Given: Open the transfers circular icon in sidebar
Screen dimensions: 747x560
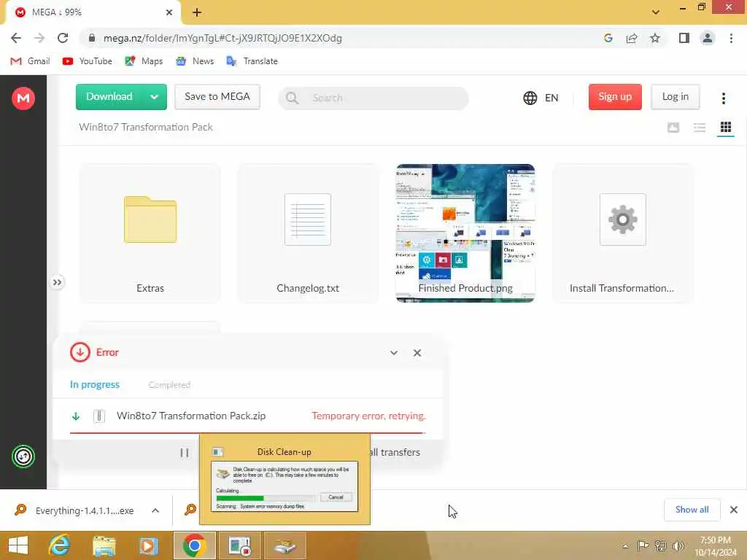Looking at the screenshot, I should (x=23, y=456).
